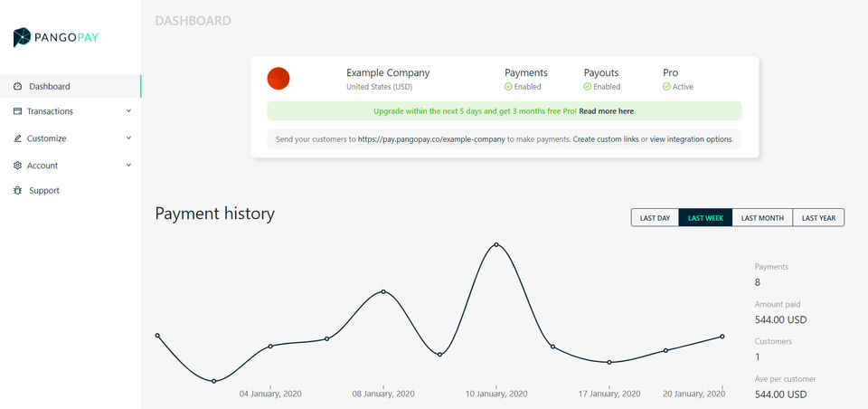Click the chart peak point above 10 January
This screenshot has height=409, width=868.
coord(496,244)
